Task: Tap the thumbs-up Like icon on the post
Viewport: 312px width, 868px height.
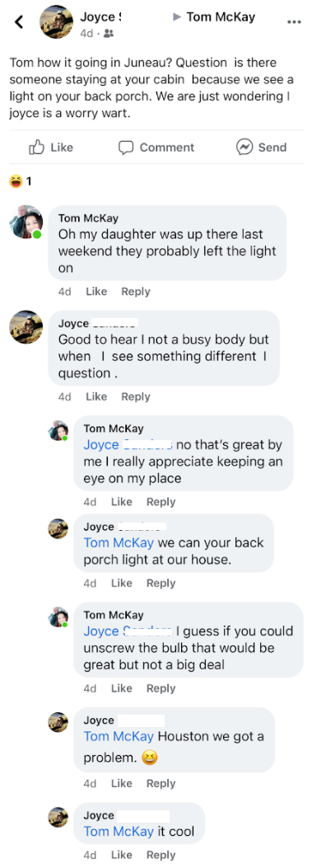Action: point(36,147)
